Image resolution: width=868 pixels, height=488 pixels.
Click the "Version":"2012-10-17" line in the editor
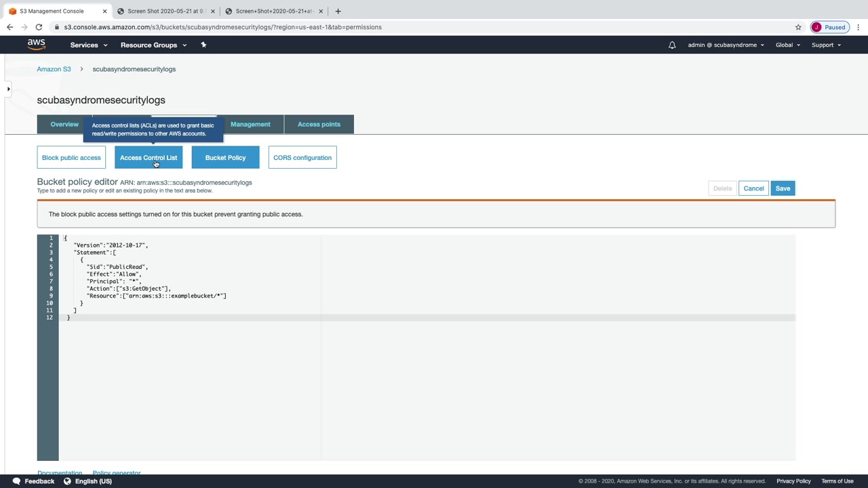coord(111,245)
